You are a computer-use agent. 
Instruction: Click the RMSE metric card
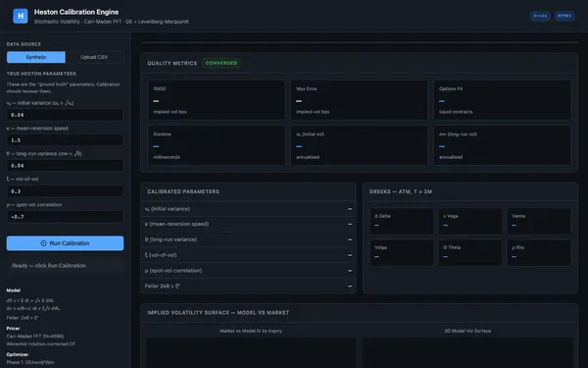tap(217, 100)
